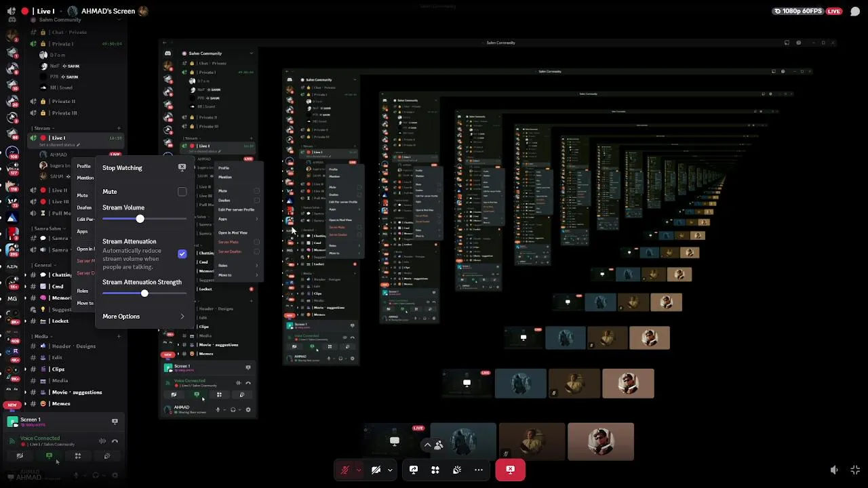Screen dimensions: 868x488
Task: Select Roles in the user context menu
Action: pyautogui.click(x=83, y=291)
